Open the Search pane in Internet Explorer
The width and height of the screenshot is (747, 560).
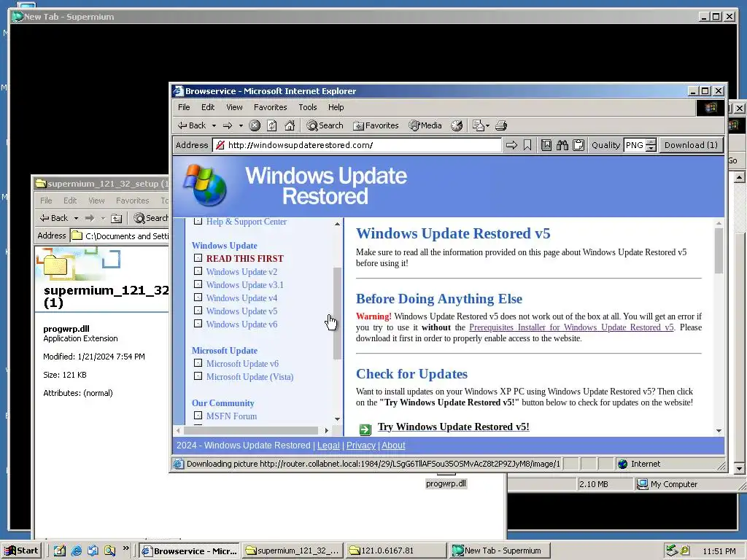tap(325, 125)
